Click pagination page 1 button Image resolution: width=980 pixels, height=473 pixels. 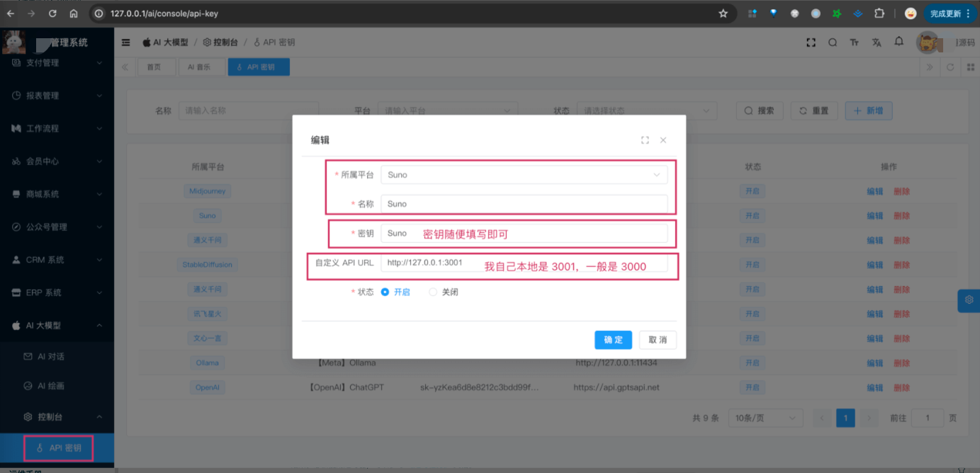pos(845,418)
